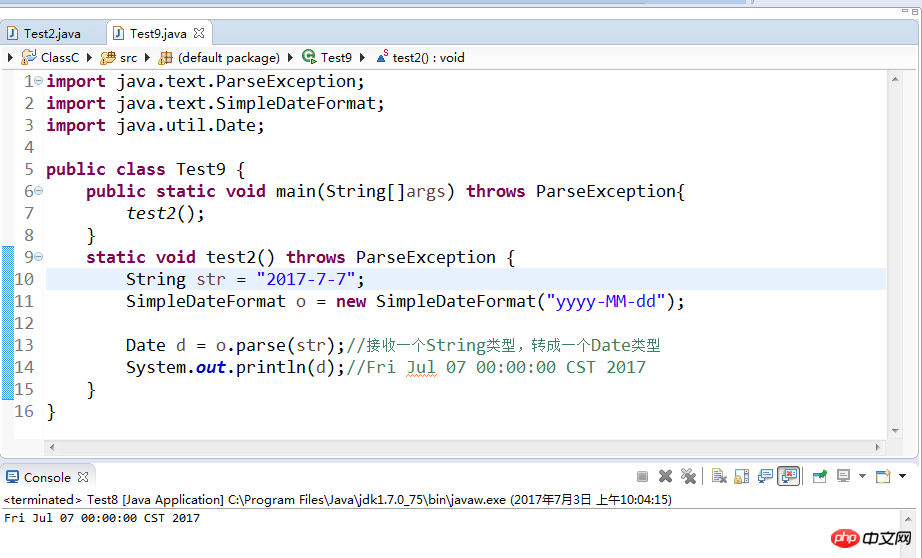Select src in the breadcrumb
Viewport: 922px width, 558px height.
(x=128, y=58)
